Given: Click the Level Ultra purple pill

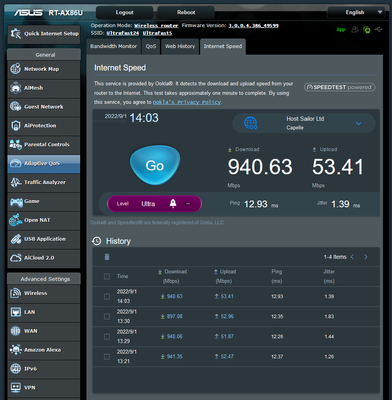Looking at the screenshot, I should point(154,204).
